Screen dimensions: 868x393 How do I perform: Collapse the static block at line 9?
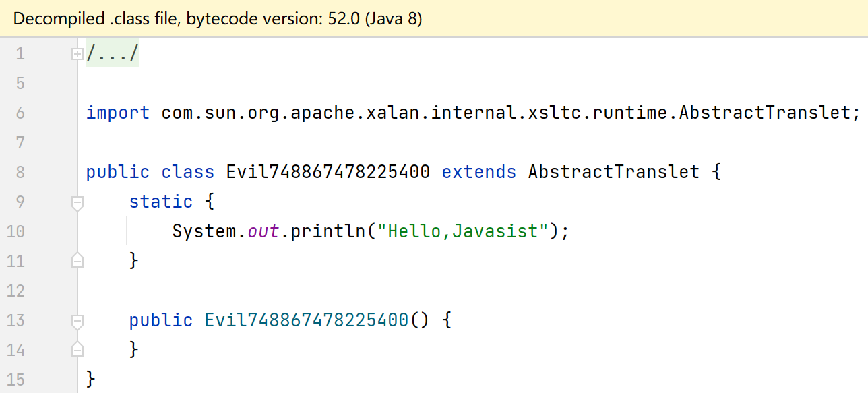pyautogui.click(x=77, y=202)
